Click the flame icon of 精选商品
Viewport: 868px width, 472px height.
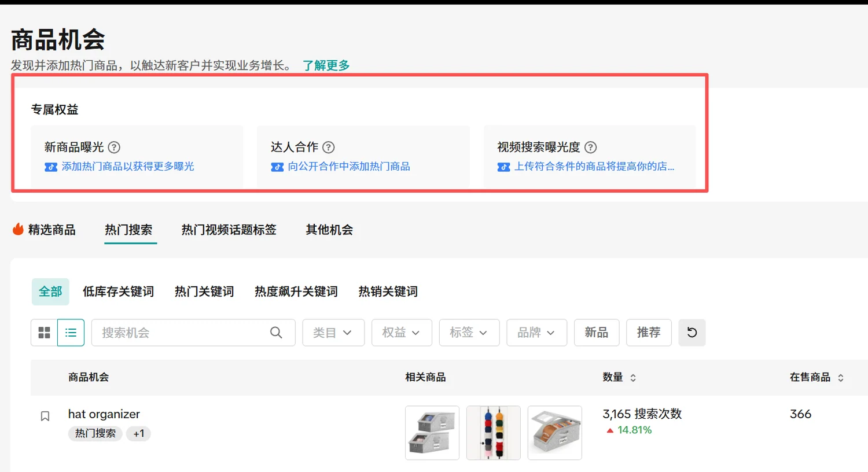point(19,229)
